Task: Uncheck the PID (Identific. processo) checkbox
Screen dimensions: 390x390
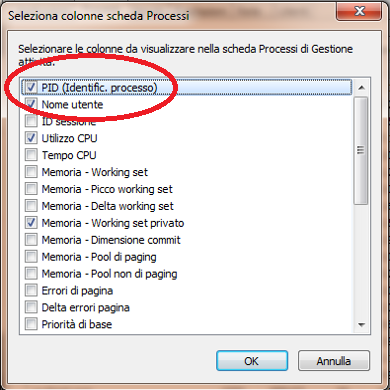Action: point(31,88)
